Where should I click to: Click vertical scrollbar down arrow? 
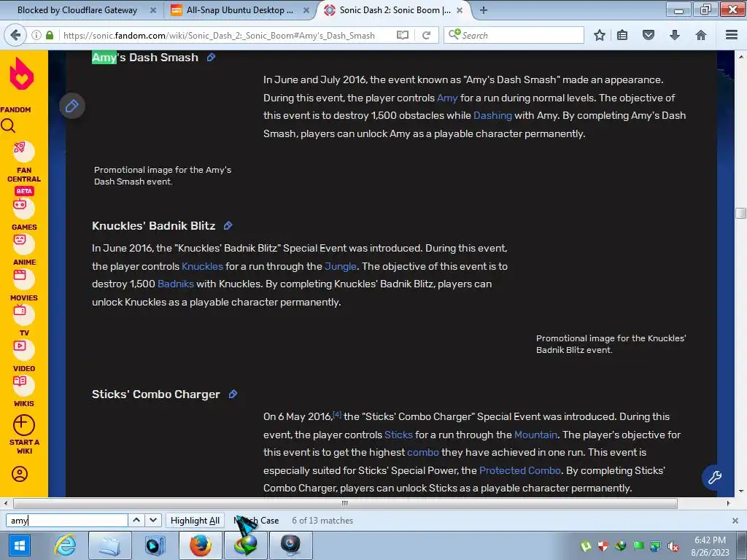click(741, 491)
